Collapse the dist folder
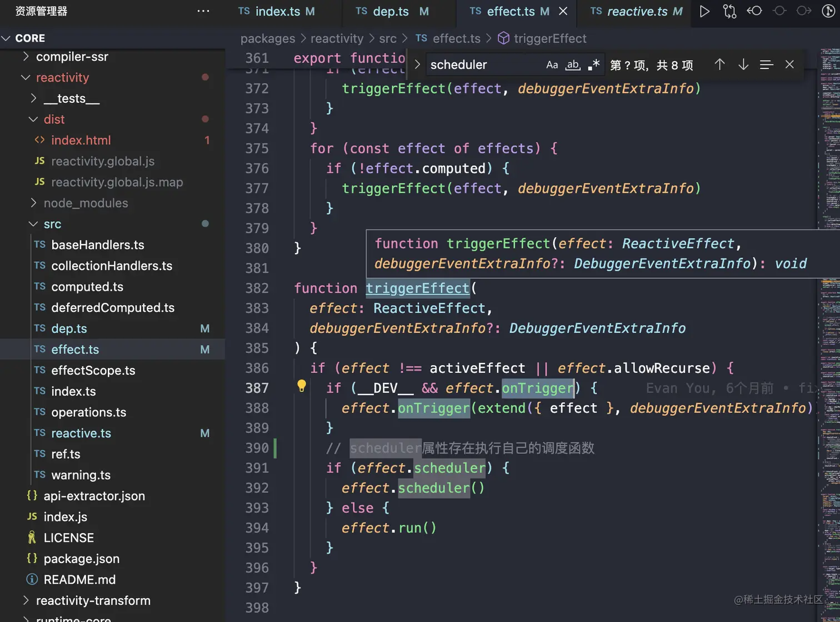The height and width of the screenshot is (622, 840). tap(33, 119)
